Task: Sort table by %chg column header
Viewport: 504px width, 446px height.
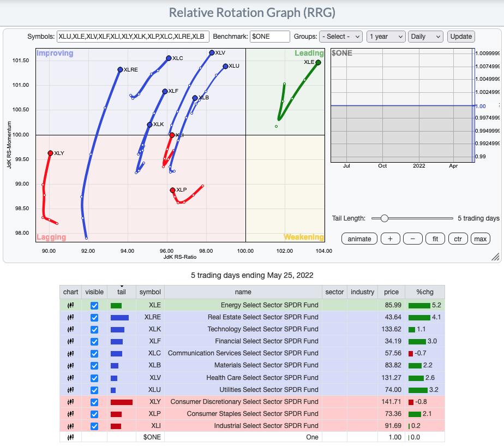Action: [425, 292]
